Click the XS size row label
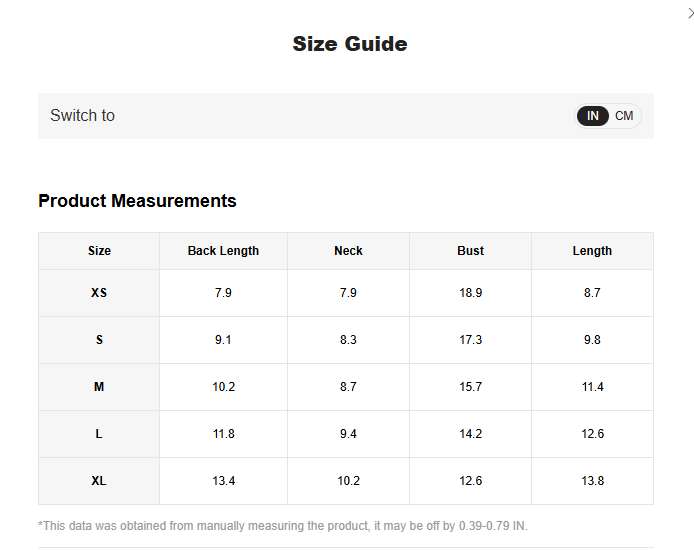This screenshot has width=694, height=550. click(99, 293)
